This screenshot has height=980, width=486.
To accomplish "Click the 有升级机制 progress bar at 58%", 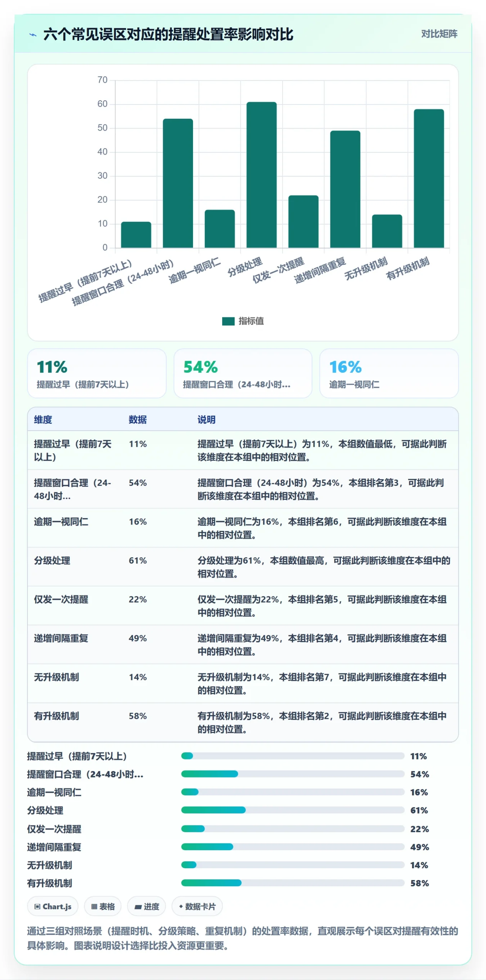I will tap(293, 882).
